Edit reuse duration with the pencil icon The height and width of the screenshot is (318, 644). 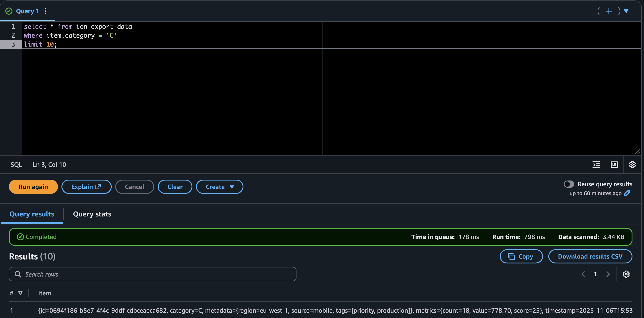point(628,193)
